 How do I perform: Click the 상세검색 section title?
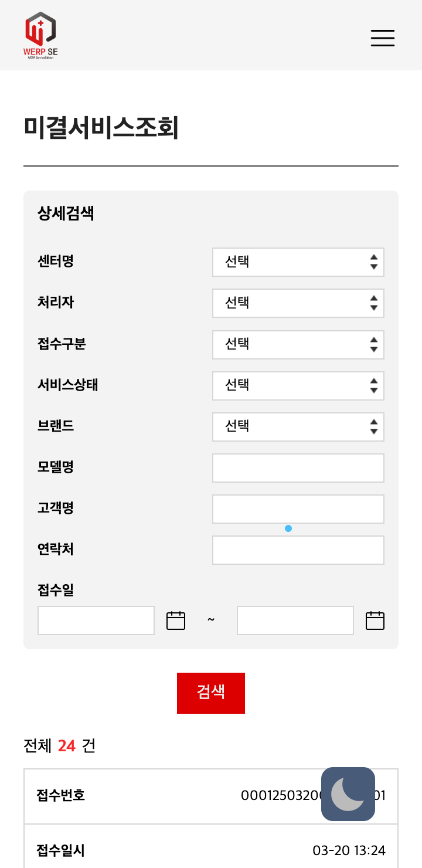(66, 213)
